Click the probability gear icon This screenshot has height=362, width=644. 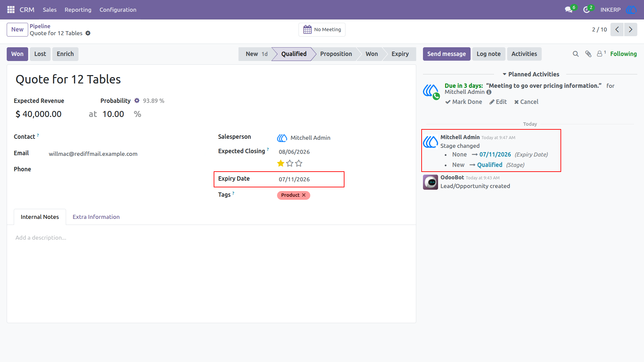(x=137, y=101)
